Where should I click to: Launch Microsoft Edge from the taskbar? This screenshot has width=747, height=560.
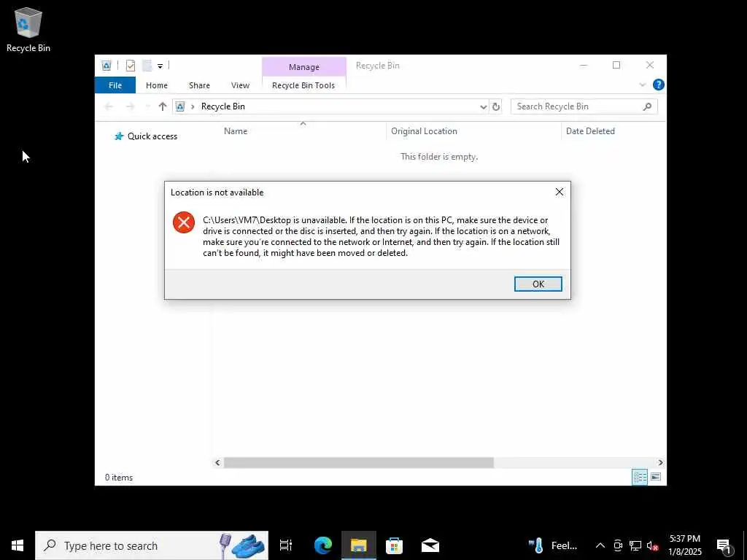click(x=322, y=545)
